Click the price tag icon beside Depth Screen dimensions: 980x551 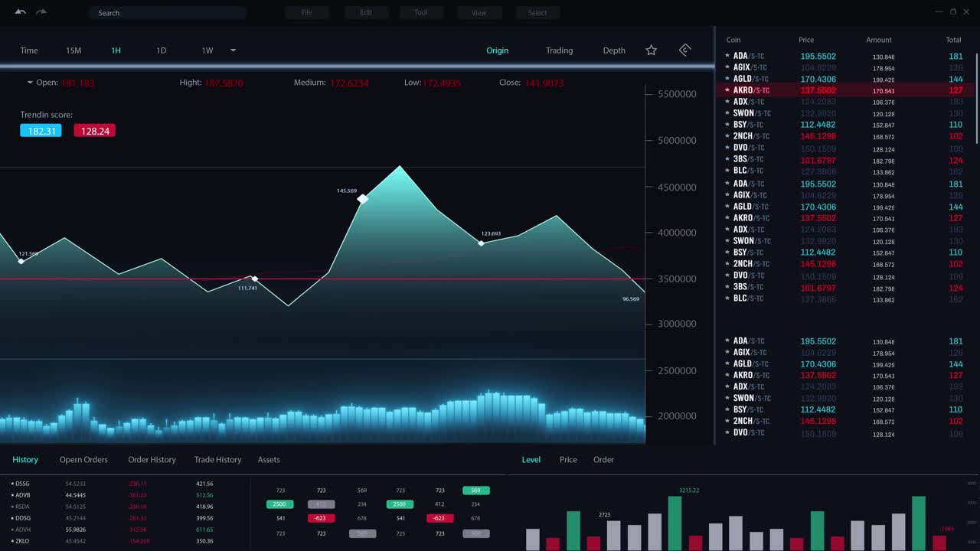[685, 51]
